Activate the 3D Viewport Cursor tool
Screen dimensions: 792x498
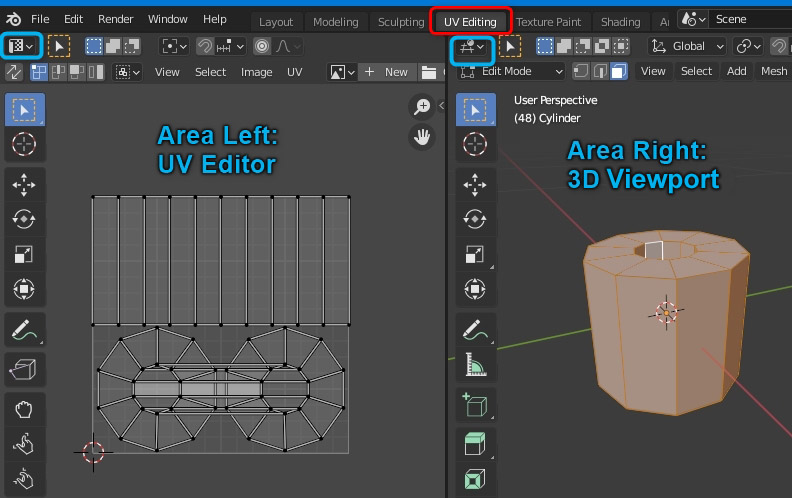coord(474,144)
